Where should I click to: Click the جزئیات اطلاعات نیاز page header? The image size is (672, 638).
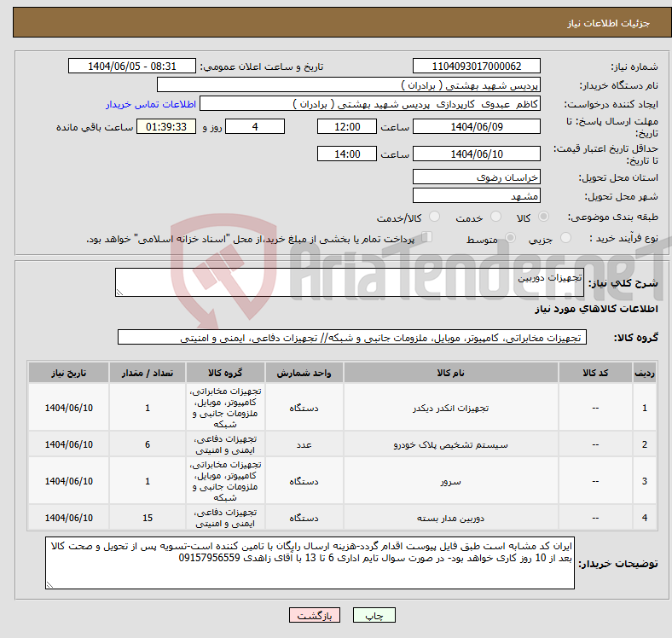[608, 23]
